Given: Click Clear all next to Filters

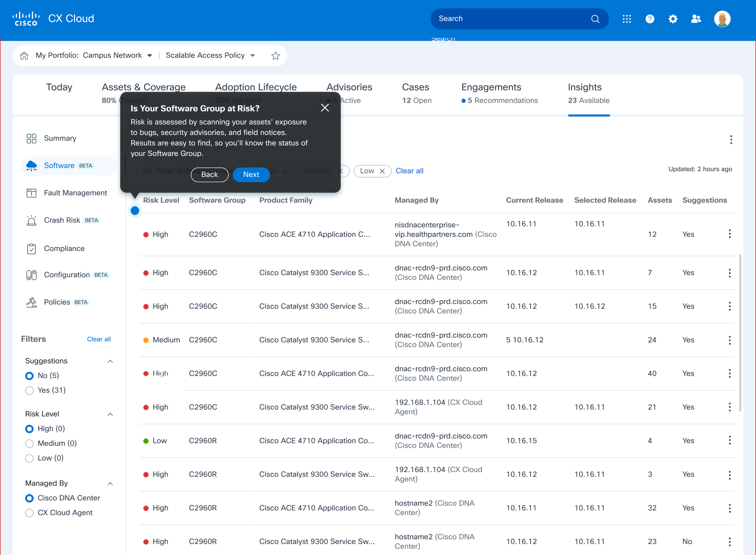Looking at the screenshot, I should point(99,339).
